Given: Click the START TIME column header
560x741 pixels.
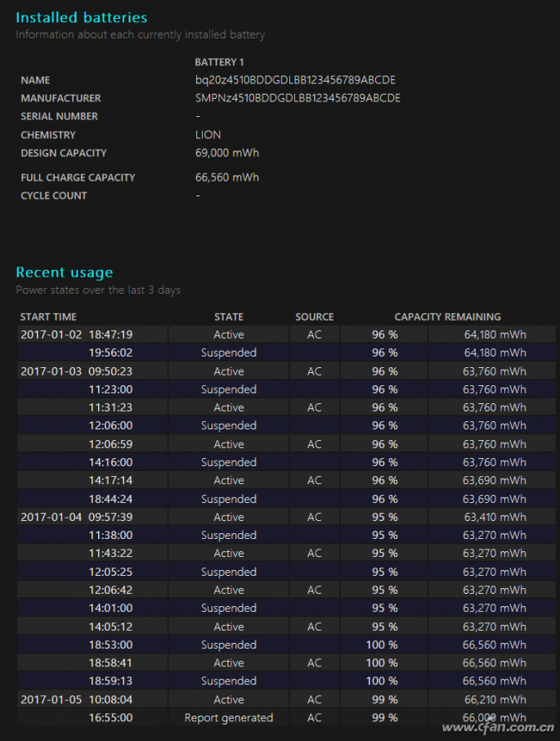Looking at the screenshot, I should pos(48,317).
